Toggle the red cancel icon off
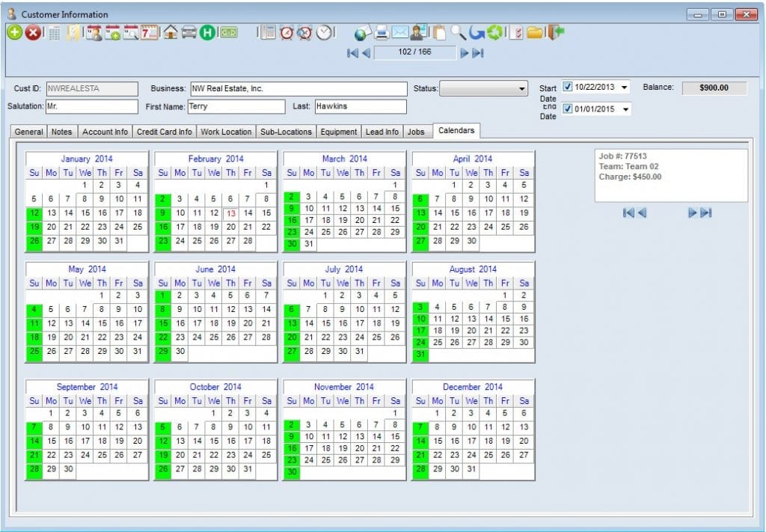This screenshot has height=532, width=766. (34, 33)
